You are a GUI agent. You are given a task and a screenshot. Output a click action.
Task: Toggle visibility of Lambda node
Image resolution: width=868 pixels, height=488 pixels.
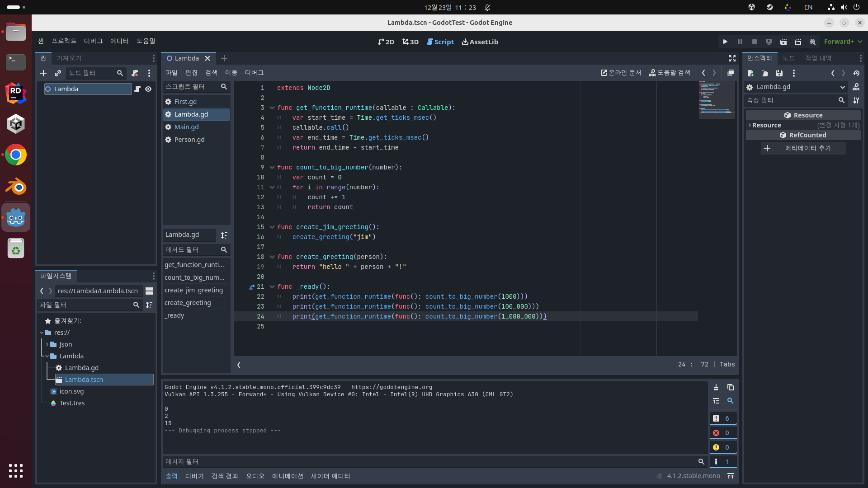(x=148, y=89)
